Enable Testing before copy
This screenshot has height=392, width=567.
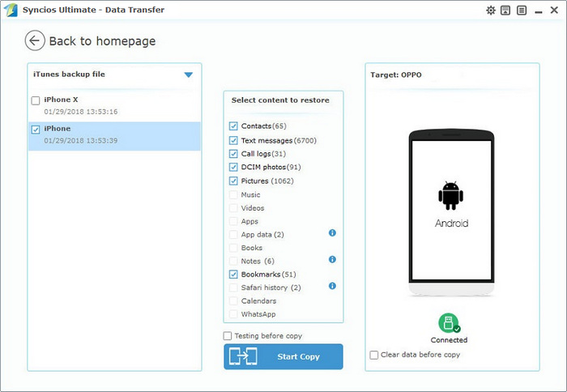(x=228, y=336)
